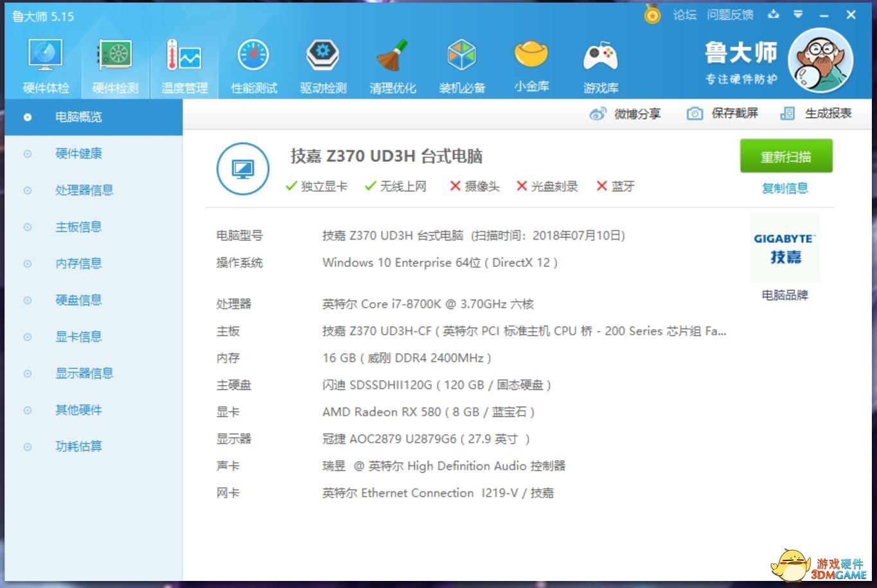Select the 硬件检测 hardware detection icon

tap(115, 67)
